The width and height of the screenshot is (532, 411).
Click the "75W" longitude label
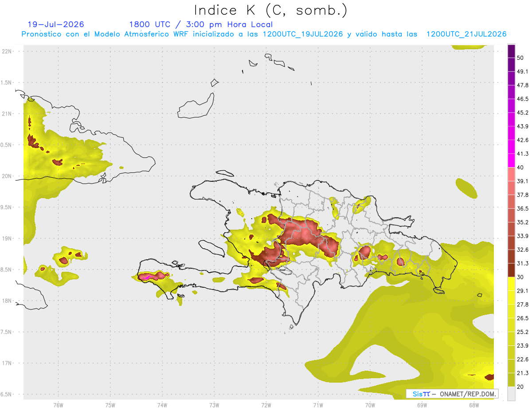click(x=110, y=405)
